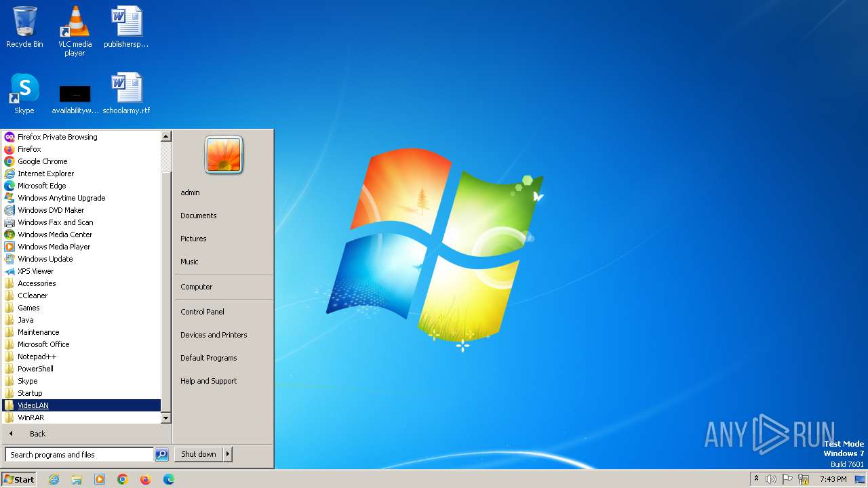Click the Shut down button
Viewport: 868px width, 488px height.
[199, 454]
